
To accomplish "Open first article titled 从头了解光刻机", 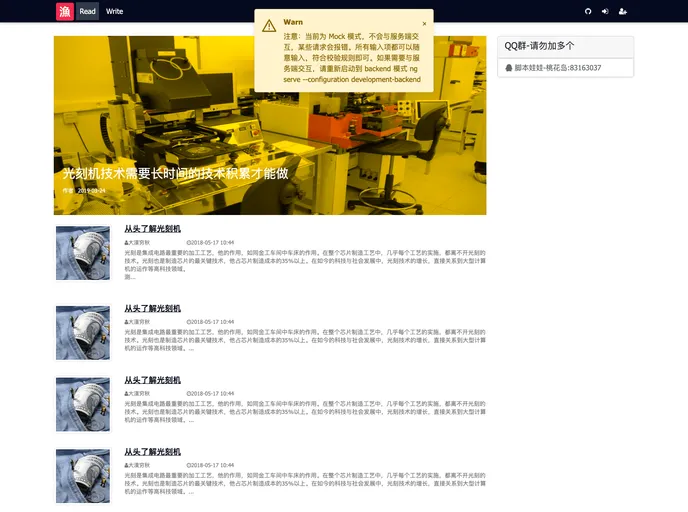I will (x=152, y=229).
